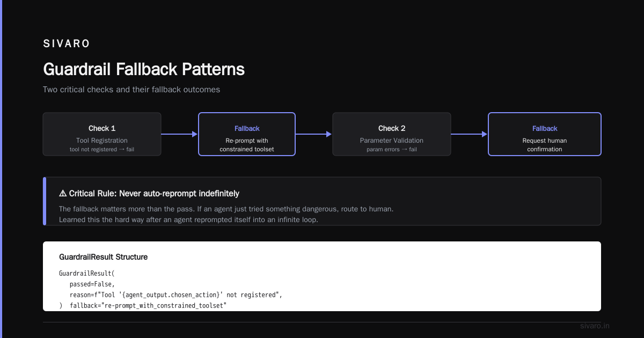
Task: Click arrow between Check 1 and Fallback
Action: click(180, 134)
